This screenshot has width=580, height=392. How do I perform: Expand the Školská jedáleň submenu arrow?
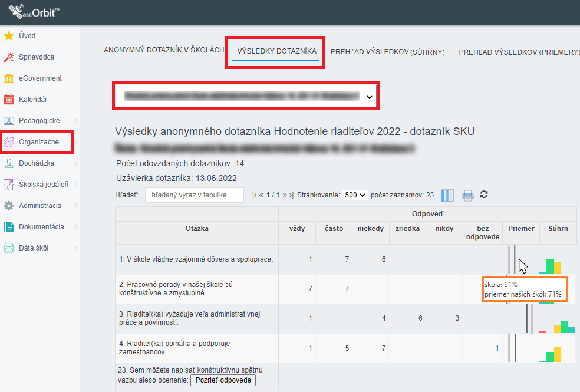[x=76, y=185]
